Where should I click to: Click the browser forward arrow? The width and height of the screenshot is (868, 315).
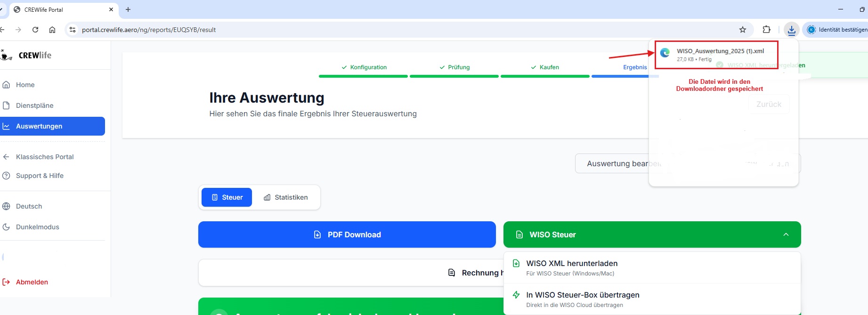18,30
